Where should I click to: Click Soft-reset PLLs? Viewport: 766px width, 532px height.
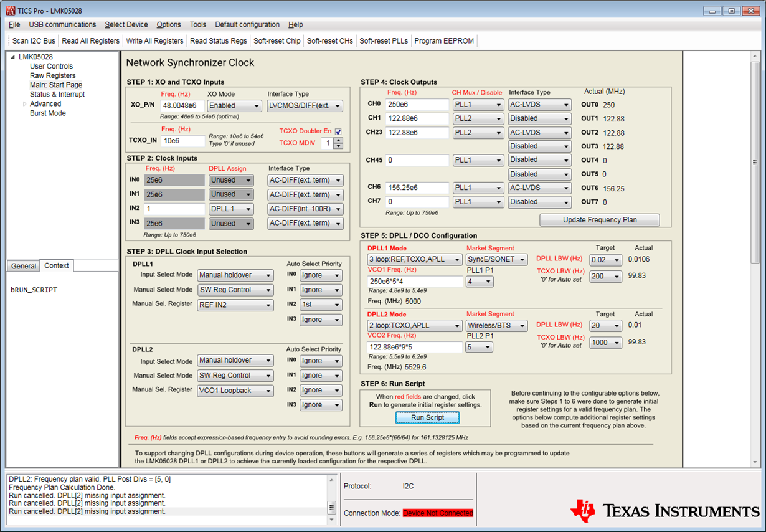[x=384, y=41]
